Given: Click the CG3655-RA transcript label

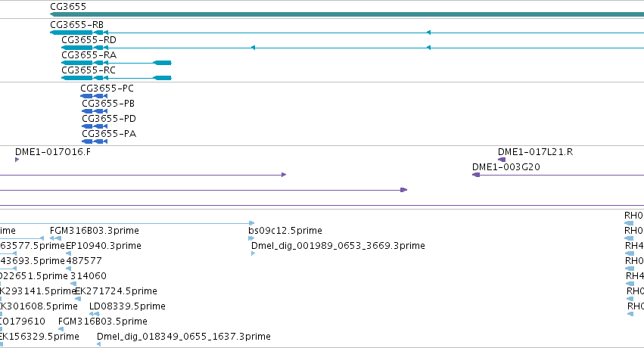Looking at the screenshot, I should [89, 55].
